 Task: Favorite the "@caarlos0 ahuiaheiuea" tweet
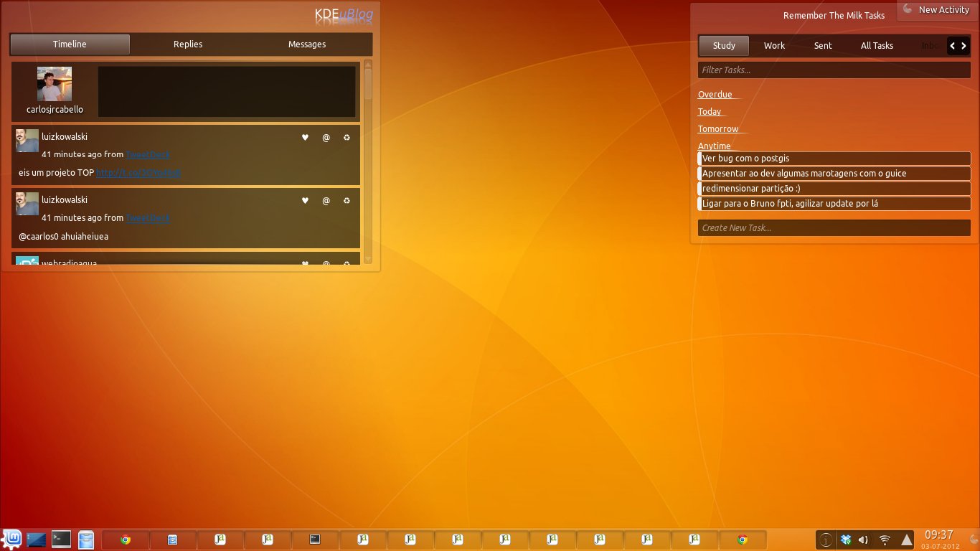point(305,201)
